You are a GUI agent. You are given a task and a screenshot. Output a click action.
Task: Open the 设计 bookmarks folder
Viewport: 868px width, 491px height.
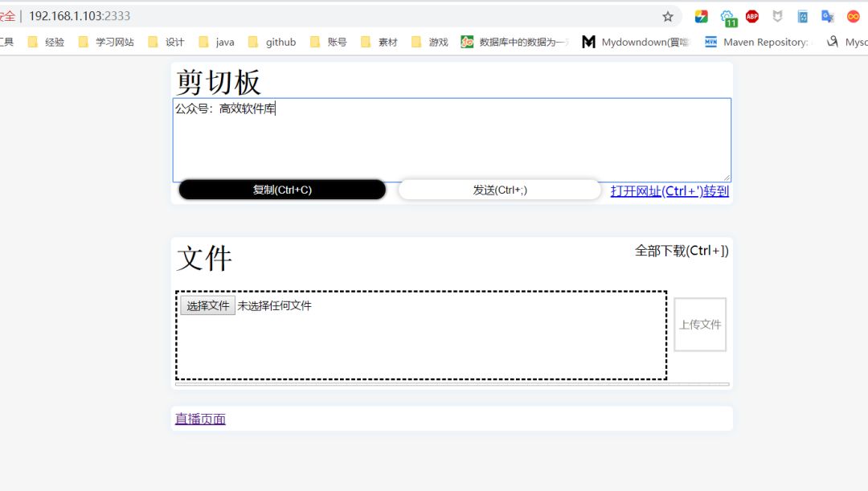[x=174, y=42]
